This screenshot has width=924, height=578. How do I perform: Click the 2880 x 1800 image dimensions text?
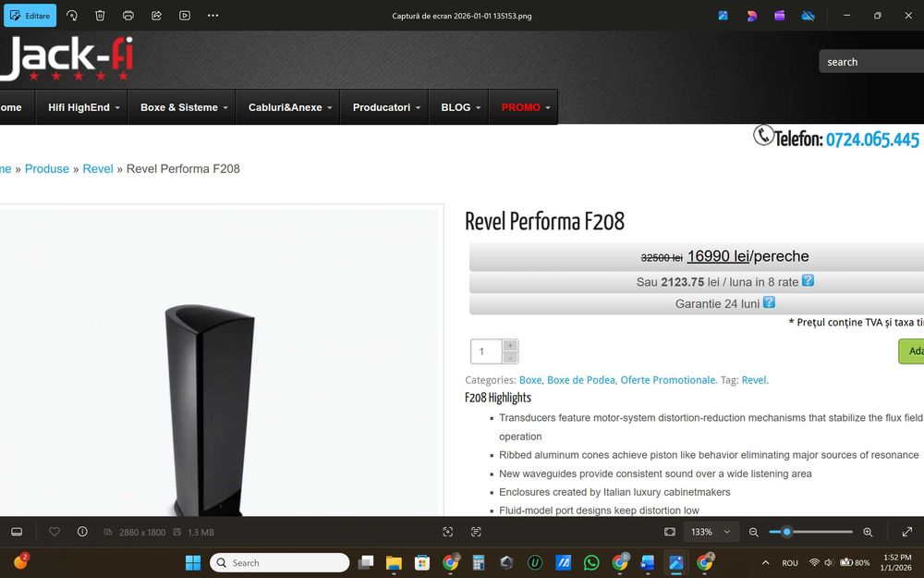point(142,533)
